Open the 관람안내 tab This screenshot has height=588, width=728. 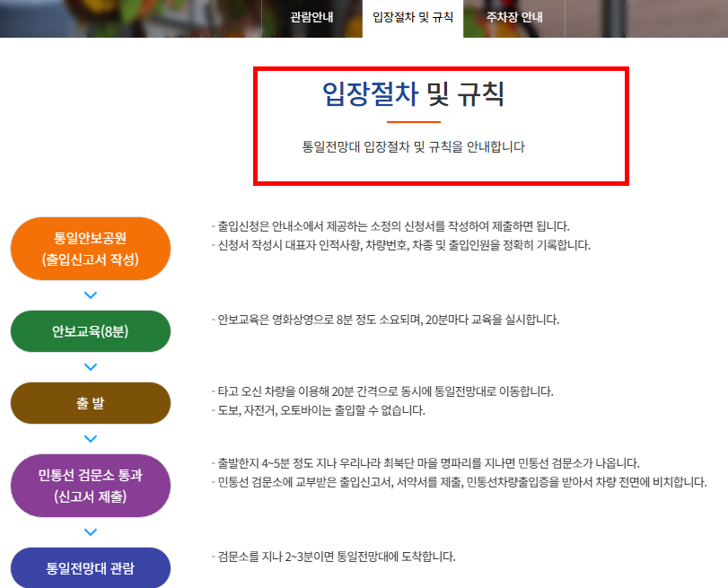(312, 18)
